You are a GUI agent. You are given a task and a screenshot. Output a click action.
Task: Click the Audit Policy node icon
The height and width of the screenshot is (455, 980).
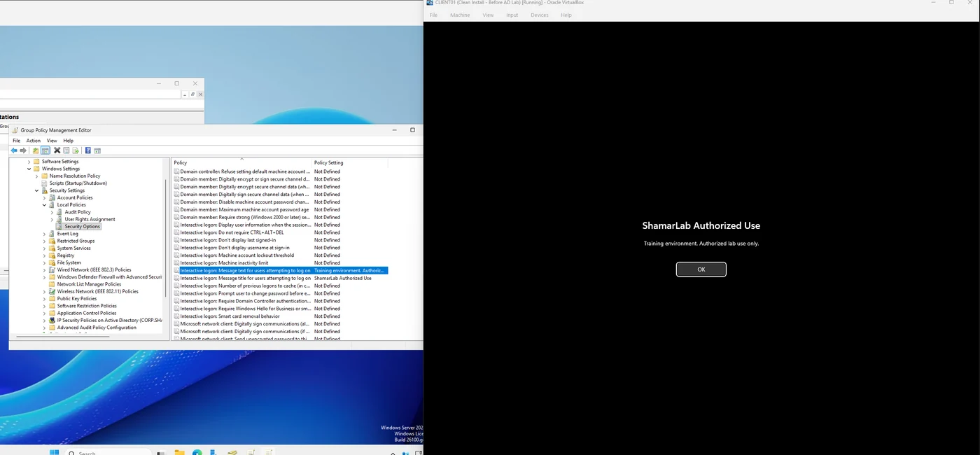[60, 212]
